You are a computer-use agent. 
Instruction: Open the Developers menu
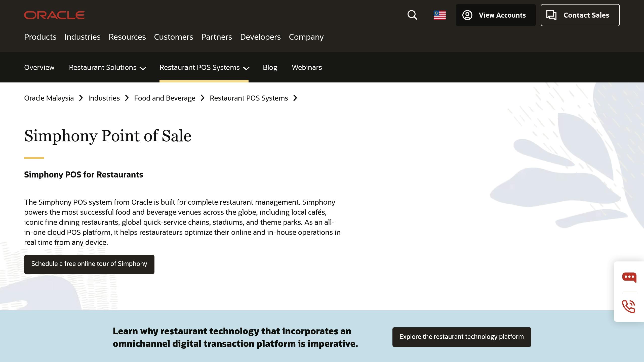260,37
